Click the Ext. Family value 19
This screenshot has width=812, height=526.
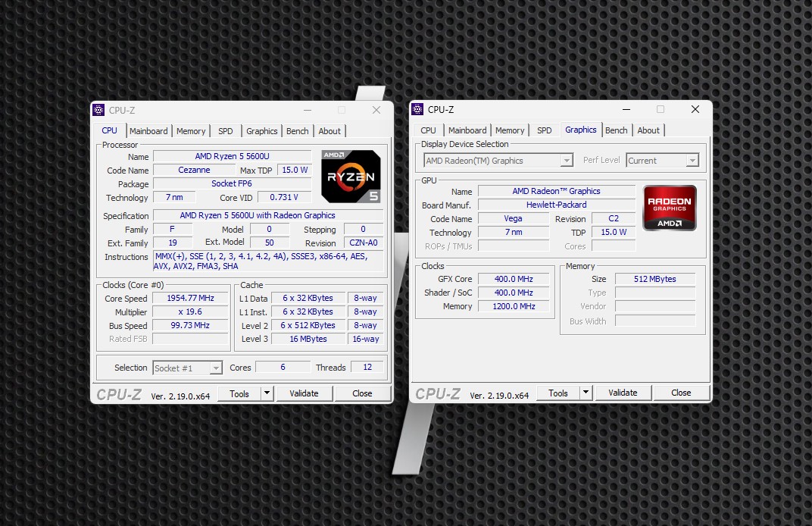173,243
